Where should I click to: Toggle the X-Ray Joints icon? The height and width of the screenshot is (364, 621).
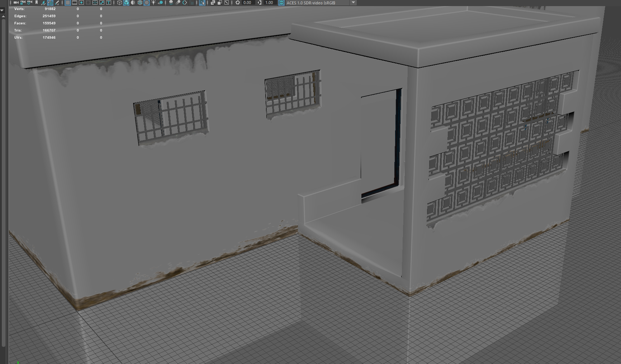tap(227, 3)
